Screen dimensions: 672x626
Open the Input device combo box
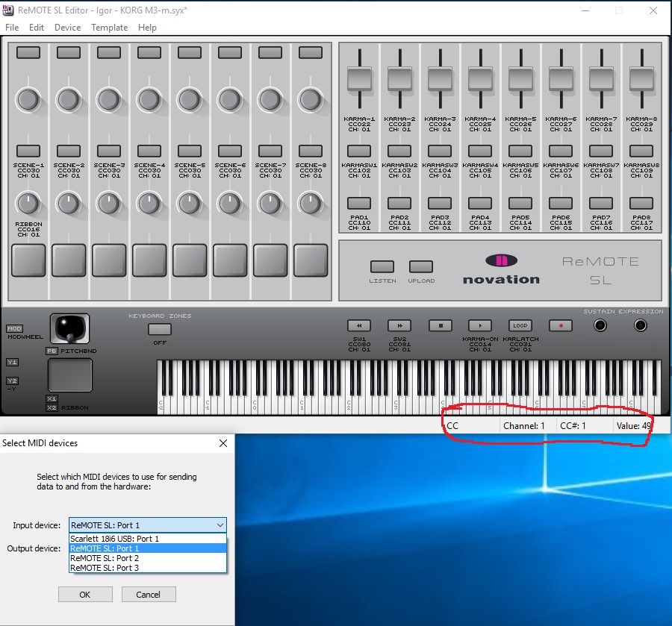tap(147, 525)
